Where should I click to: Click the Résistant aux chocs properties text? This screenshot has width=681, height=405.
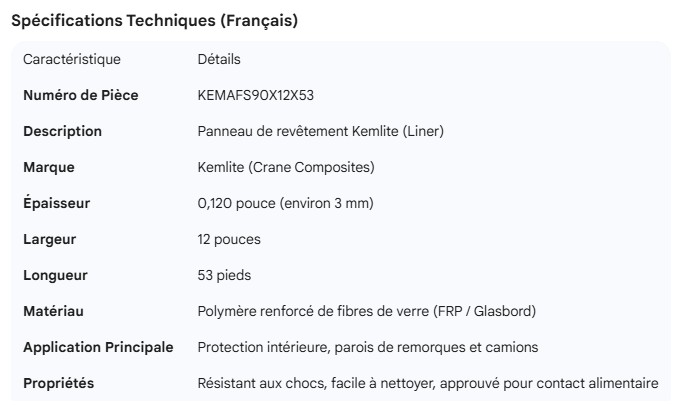tap(428, 384)
